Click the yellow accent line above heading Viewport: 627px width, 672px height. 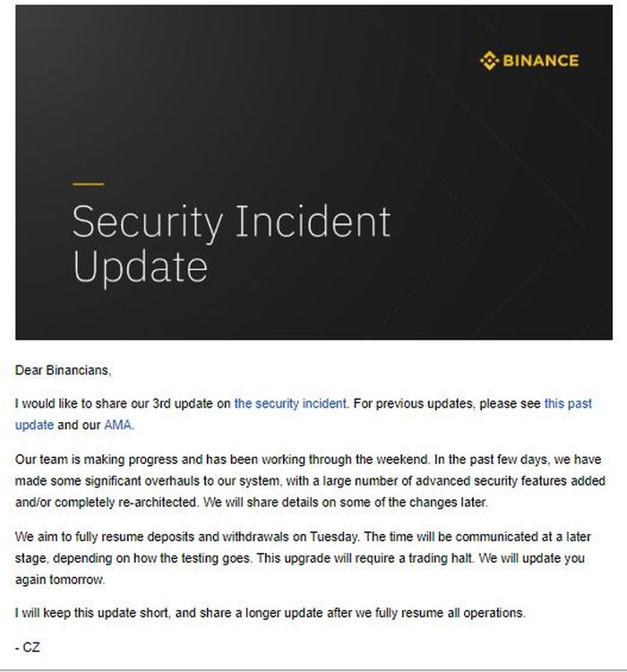coord(88,184)
